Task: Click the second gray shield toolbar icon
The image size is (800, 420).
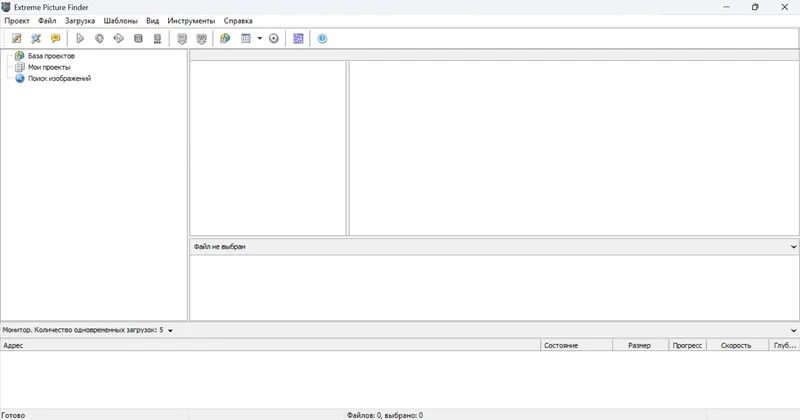Action: (x=202, y=38)
